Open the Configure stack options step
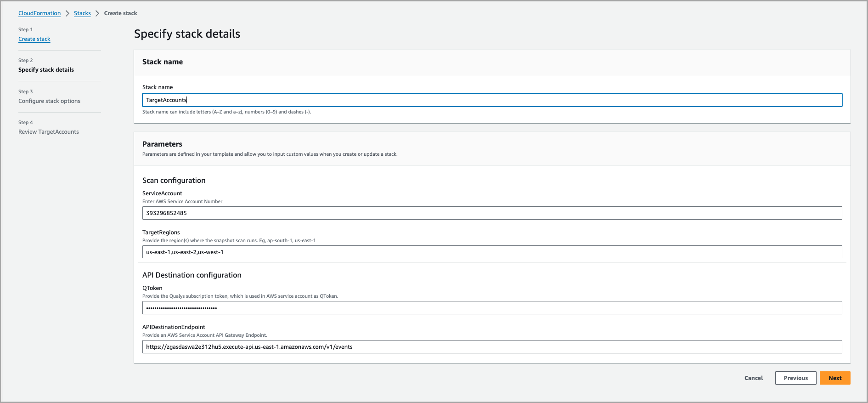The image size is (868, 403). tap(49, 101)
